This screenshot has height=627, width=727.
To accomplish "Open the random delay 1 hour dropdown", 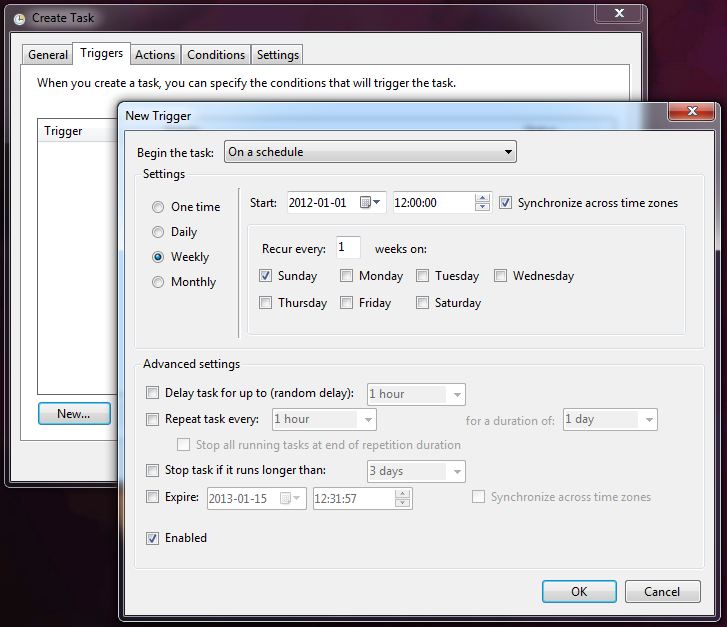I will (416, 394).
